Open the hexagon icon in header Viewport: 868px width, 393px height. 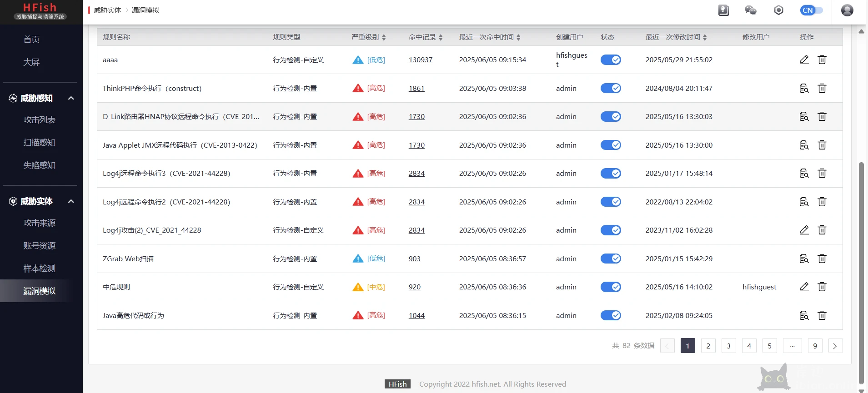(778, 10)
